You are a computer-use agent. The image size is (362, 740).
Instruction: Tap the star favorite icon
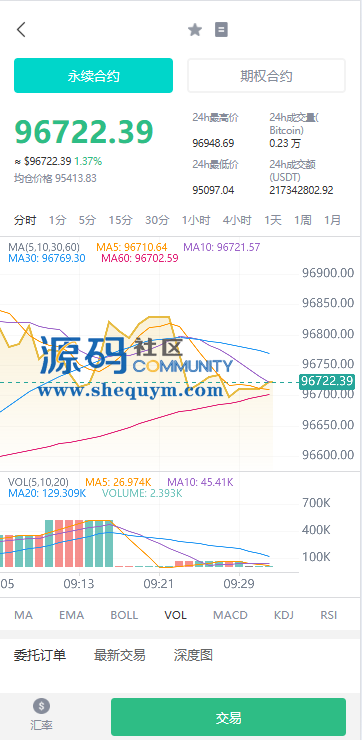pyautogui.click(x=194, y=30)
